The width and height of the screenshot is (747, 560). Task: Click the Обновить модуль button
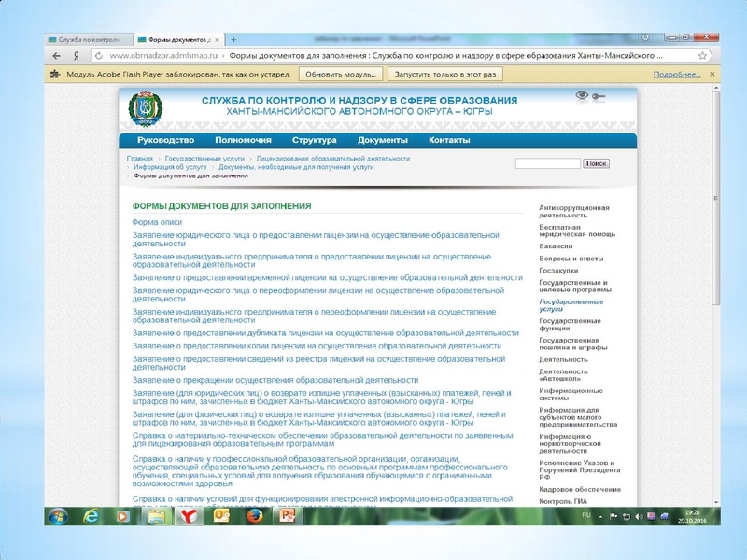341,74
